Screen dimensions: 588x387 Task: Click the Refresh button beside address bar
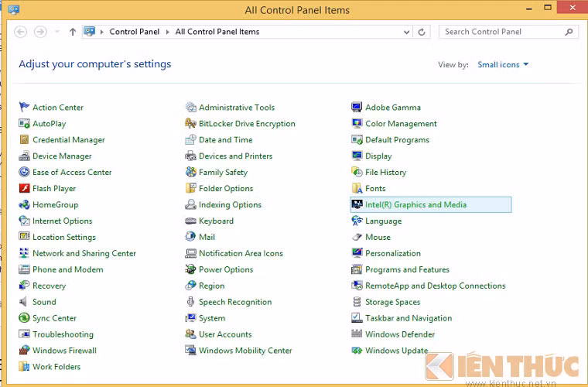click(422, 33)
